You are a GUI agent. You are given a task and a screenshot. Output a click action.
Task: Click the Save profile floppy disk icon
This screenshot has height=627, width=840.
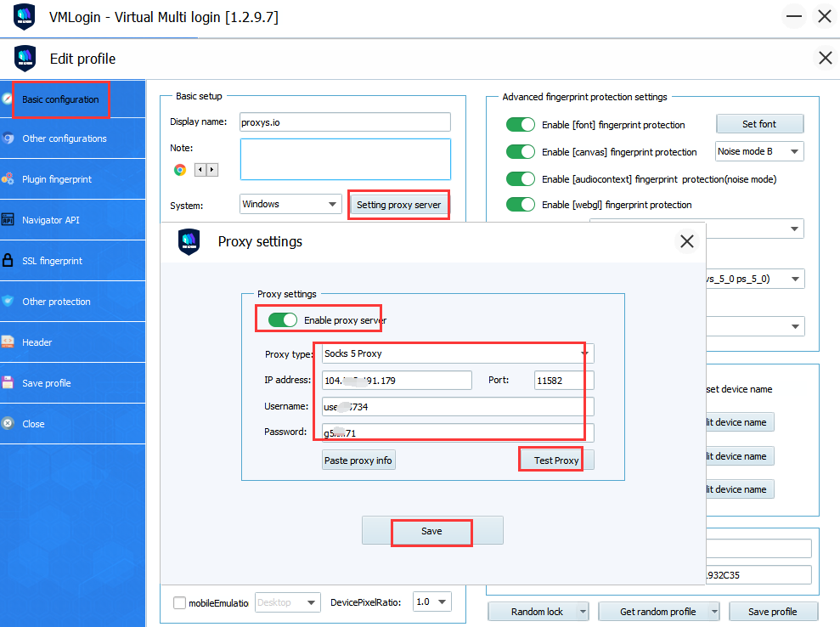8,383
